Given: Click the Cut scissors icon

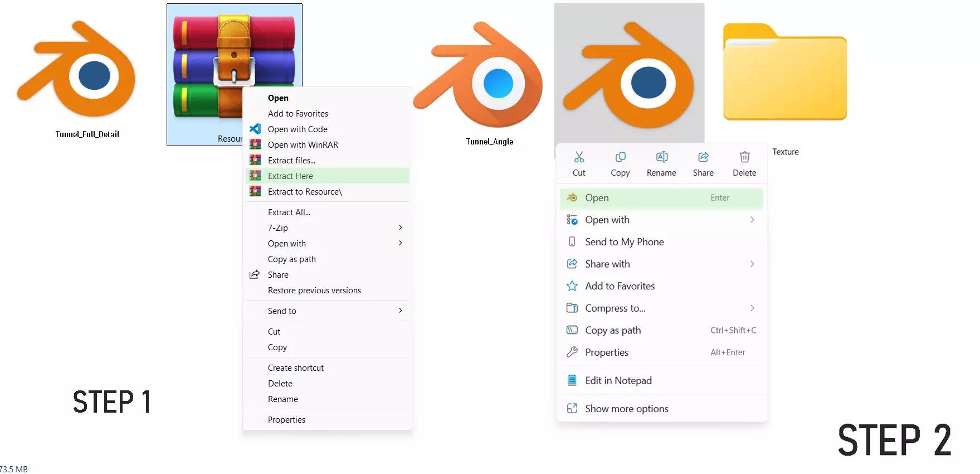Looking at the screenshot, I should pos(579,157).
